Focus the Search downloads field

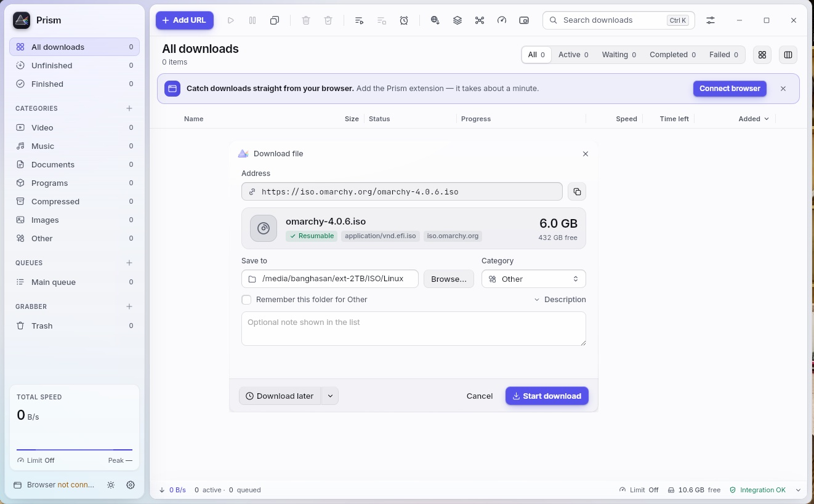(x=619, y=20)
